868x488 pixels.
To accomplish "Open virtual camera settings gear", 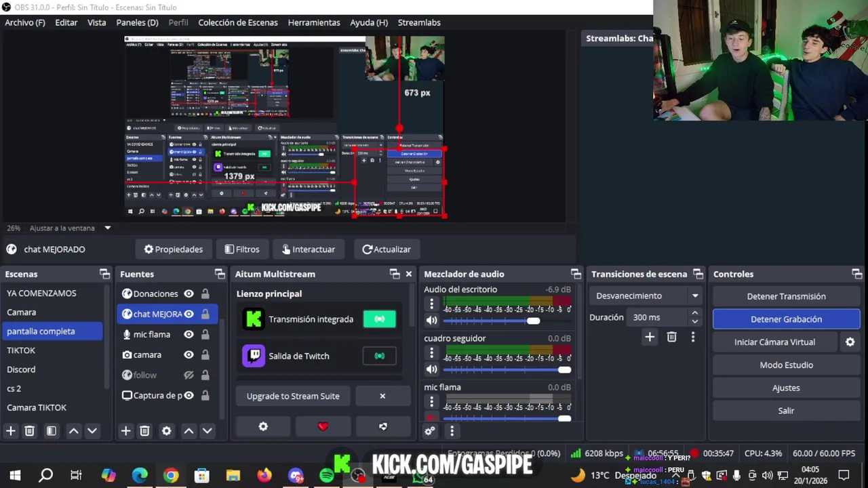I will (x=850, y=342).
